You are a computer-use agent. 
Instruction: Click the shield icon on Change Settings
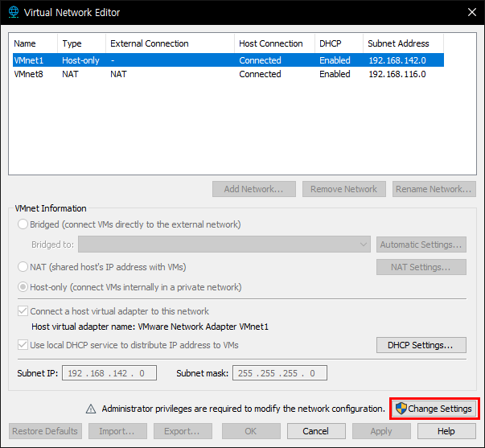pos(401,409)
